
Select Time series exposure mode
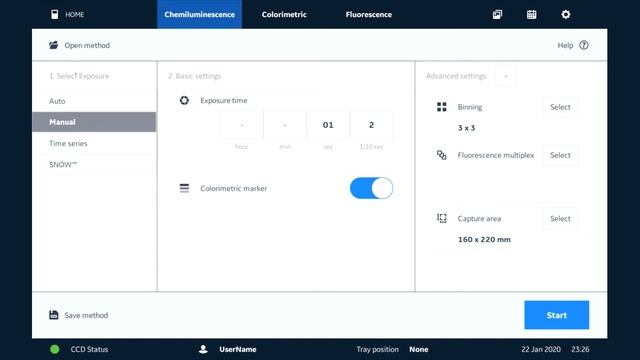pos(94,143)
